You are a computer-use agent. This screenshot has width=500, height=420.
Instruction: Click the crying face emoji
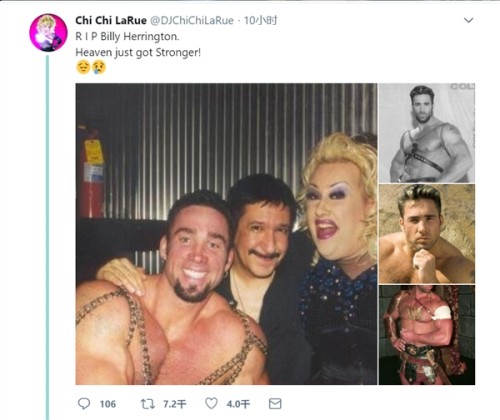(x=99, y=67)
